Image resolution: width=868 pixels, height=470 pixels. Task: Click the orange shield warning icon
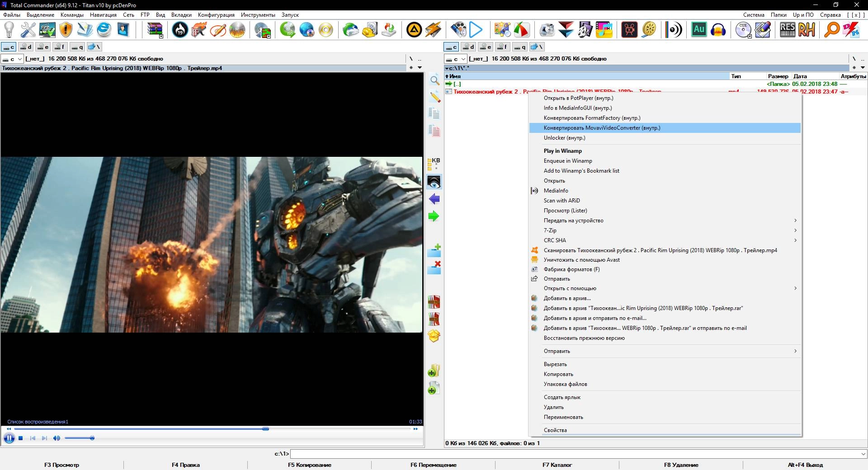[66, 30]
